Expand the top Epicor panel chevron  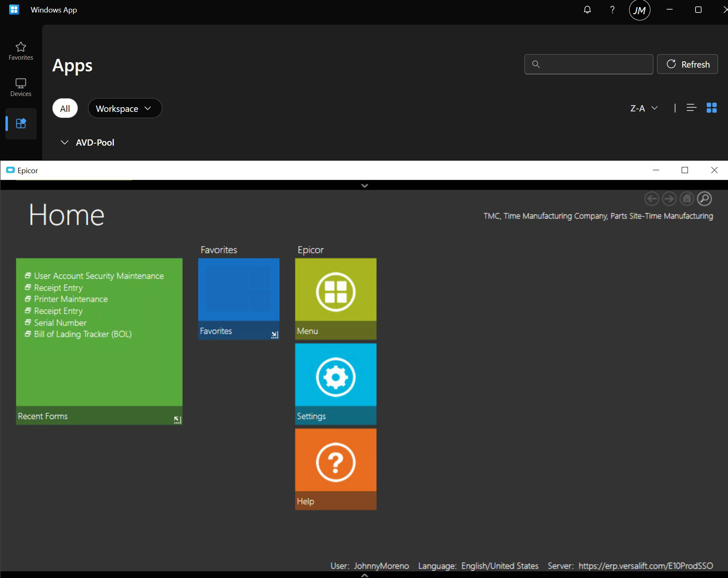tap(365, 185)
